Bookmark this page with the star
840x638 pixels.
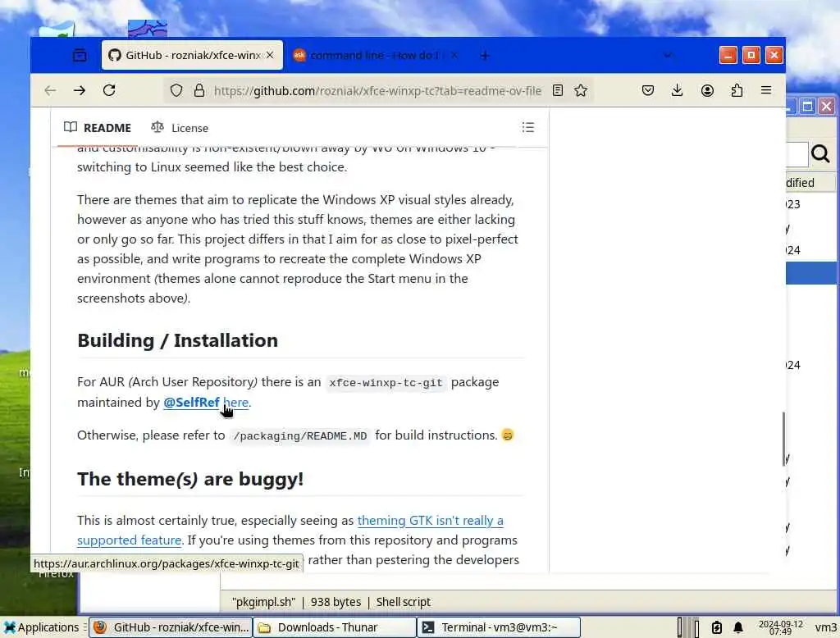pyautogui.click(x=581, y=90)
